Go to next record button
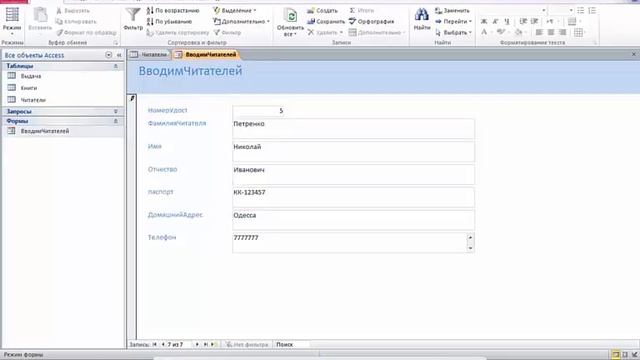 coord(197,344)
